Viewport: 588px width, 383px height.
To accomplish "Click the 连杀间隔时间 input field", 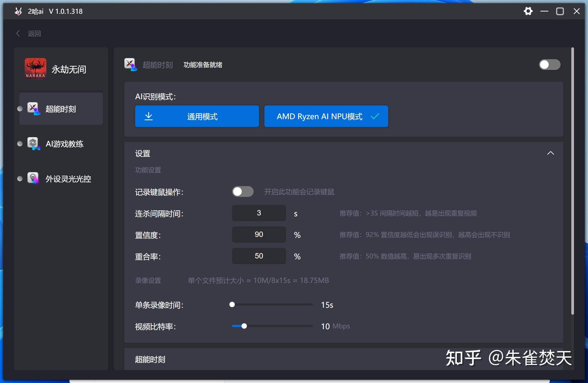I will 259,213.
